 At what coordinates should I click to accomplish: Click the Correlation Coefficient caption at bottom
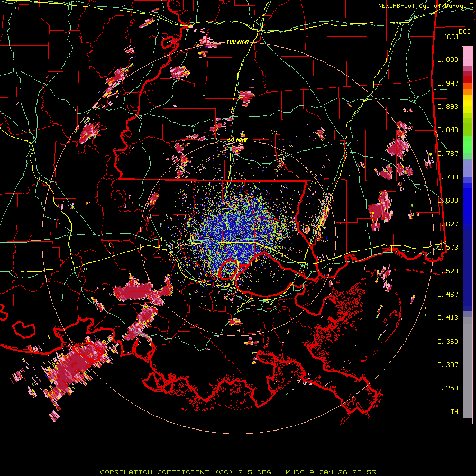pyautogui.click(x=237, y=472)
